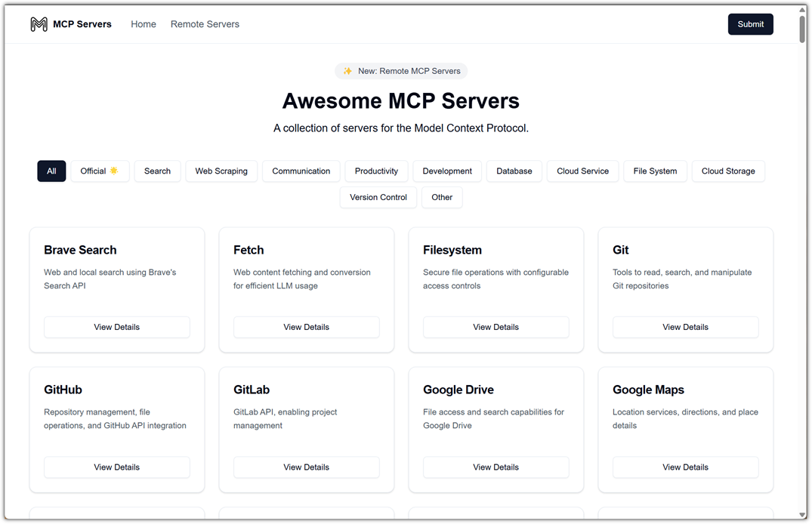The width and height of the screenshot is (812, 524).
Task: Filter by Database category
Action: [x=514, y=171]
